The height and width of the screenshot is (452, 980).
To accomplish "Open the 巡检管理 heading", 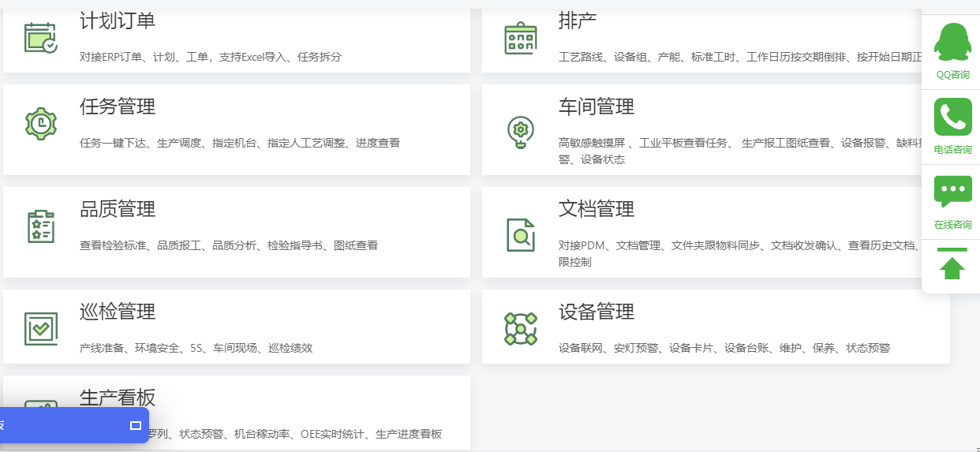I will click(118, 312).
